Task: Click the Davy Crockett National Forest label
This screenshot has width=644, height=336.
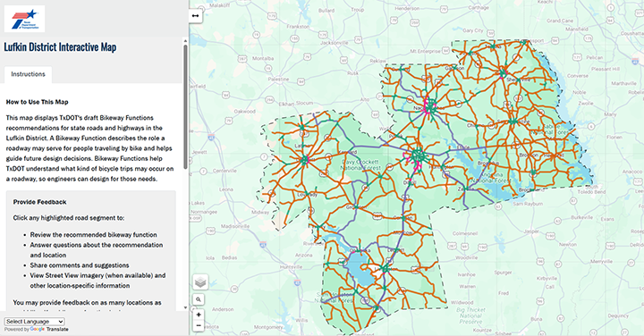Action: (360, 165)
